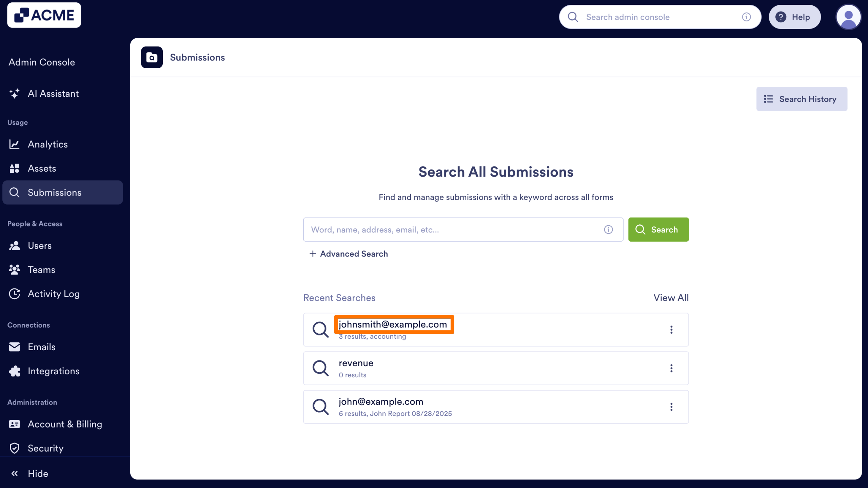This screenshot has height=488, width=868.
Task: View All recent searches
Action: pyautogui.click(x=671, y=297)
